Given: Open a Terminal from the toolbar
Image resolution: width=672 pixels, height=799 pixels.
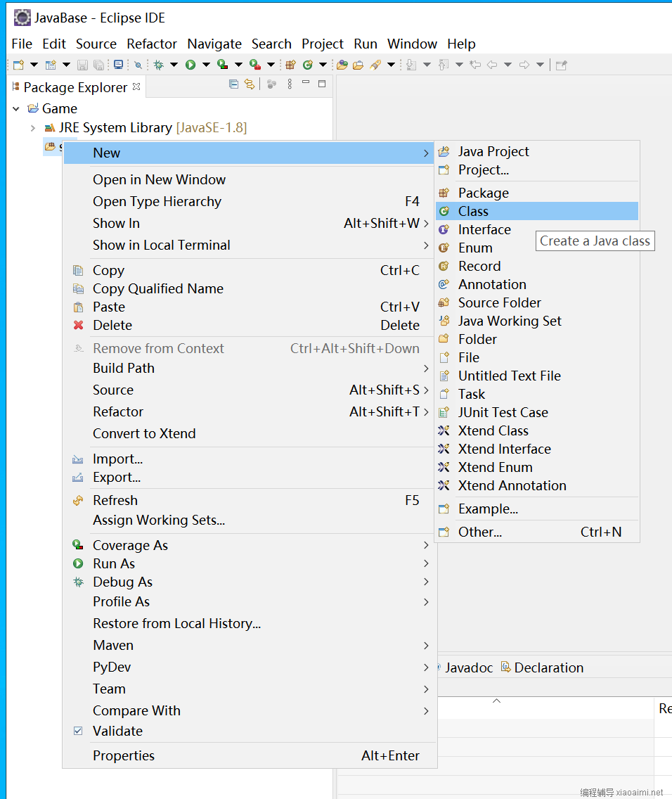Looking at the screenshot, I should [119, 65].
